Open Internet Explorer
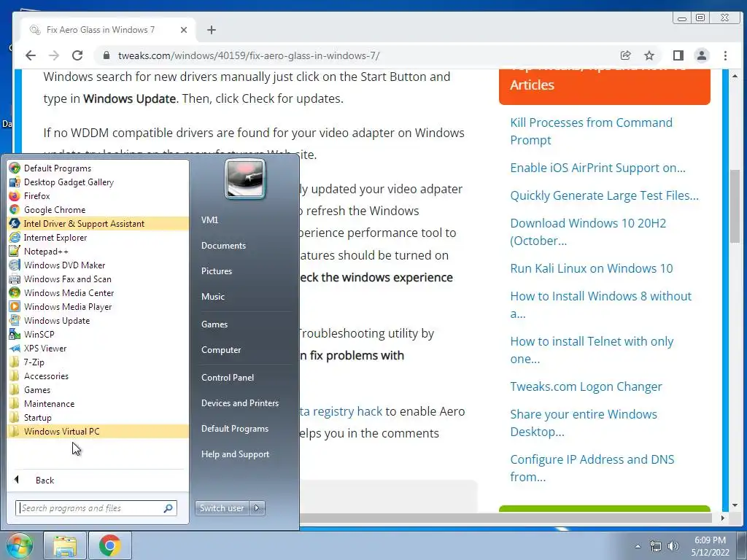This screenshot has width=747, height=560. pos(98,237)
